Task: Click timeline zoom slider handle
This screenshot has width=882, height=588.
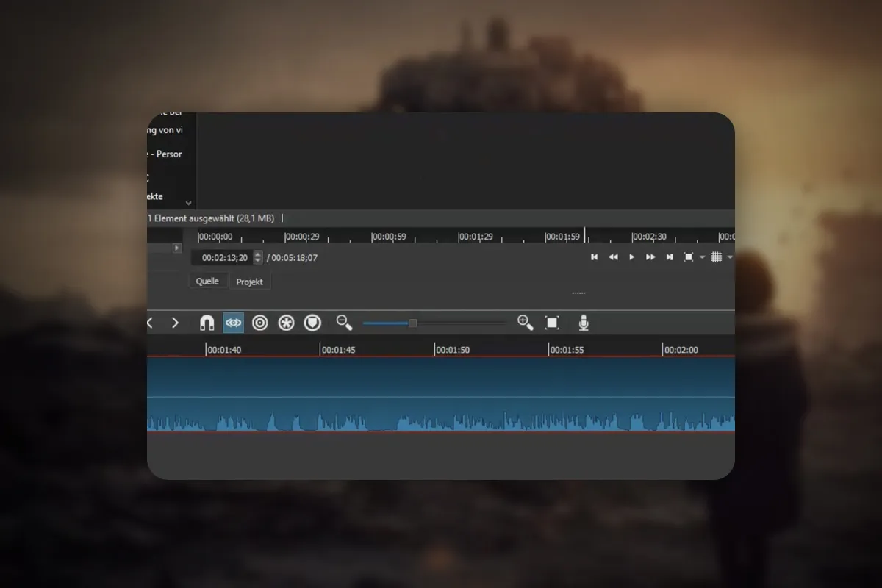Action: pyautogui.click(x=412, y=323)
